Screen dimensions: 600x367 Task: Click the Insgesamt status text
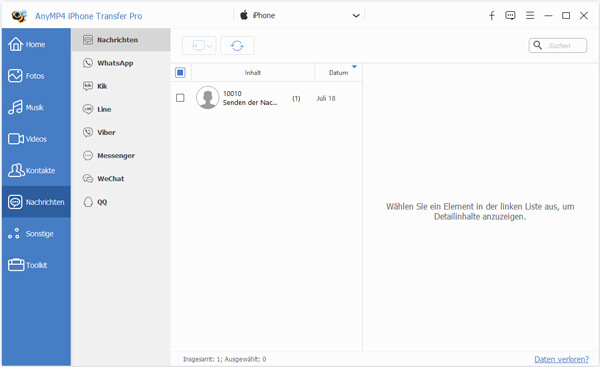pyautogui.click(x=225, y=359)
